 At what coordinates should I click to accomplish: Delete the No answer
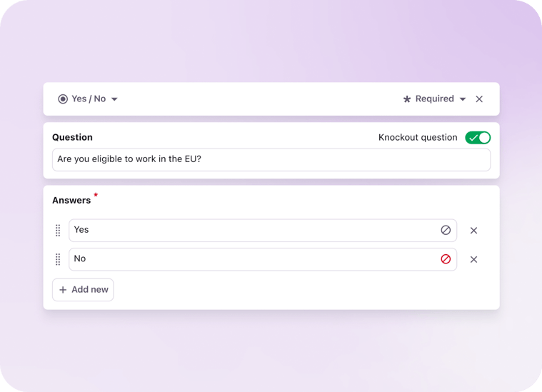point(473,259)
